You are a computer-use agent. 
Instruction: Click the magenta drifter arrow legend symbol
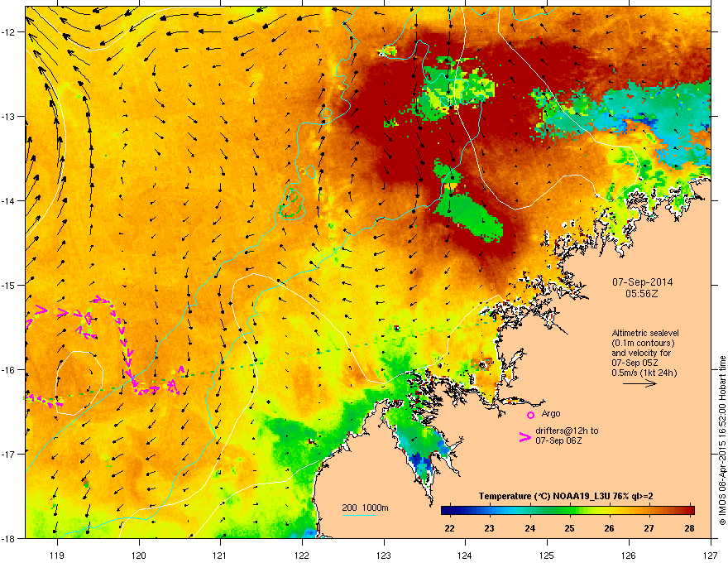pos(524,436)
